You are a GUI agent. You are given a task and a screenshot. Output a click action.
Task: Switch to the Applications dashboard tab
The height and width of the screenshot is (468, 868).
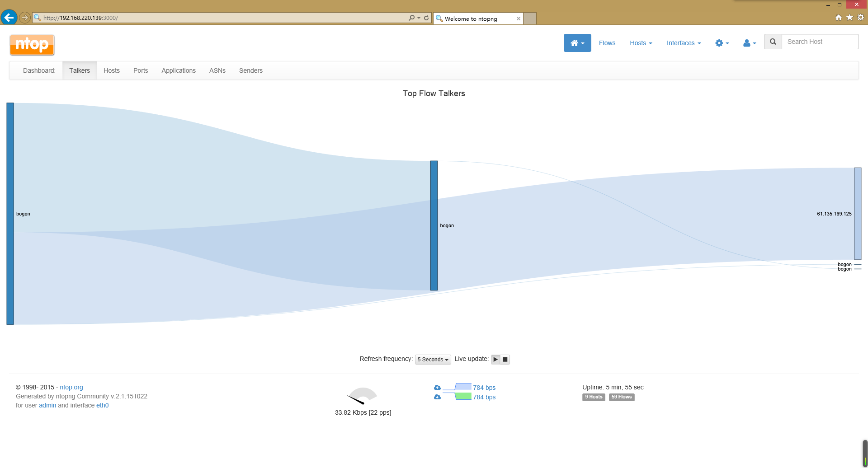pos(179,70)
